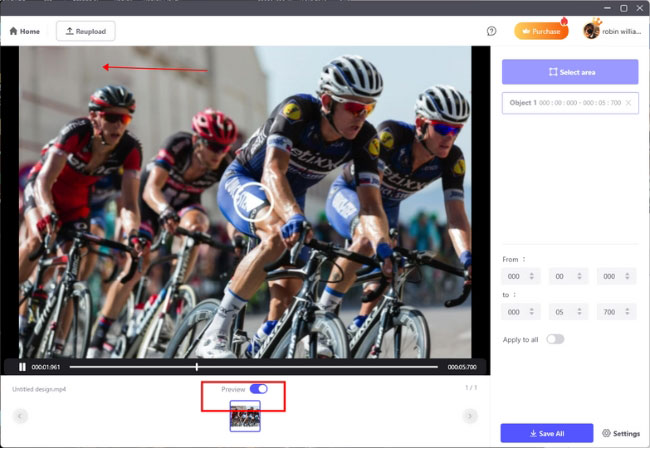Remove Object 1 with its X icon
The width and height of the screenshot is (650, 450).
pos(628,103)
